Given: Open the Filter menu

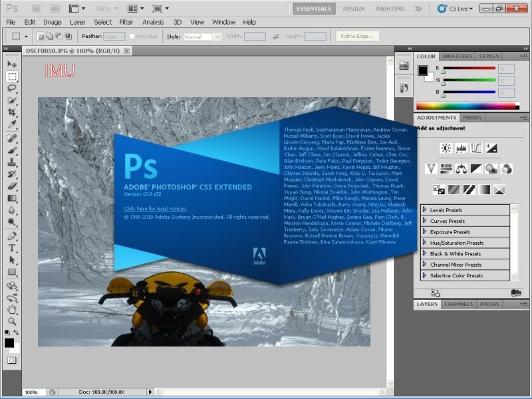Looking at the screenshot, I should click(x=126, y=22).
